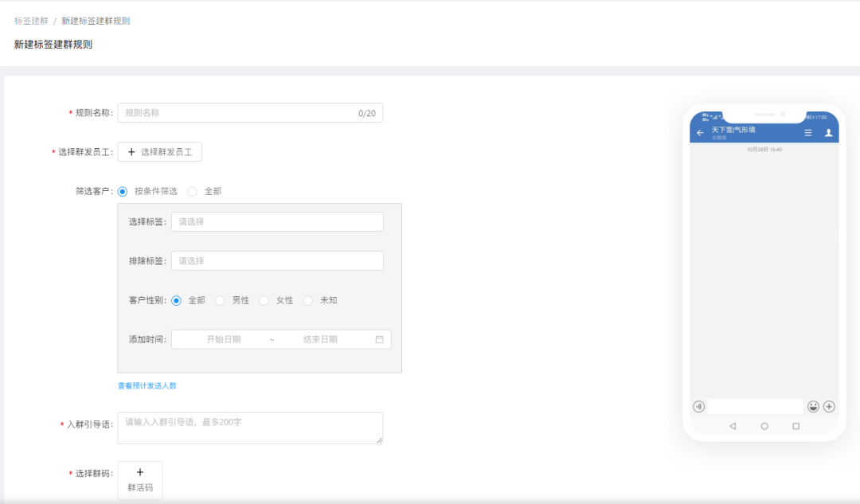Click the 10月28日 16:40 timestamp in phone preview
This screenshot has width=860, height=504.
(x=764, y=149)
